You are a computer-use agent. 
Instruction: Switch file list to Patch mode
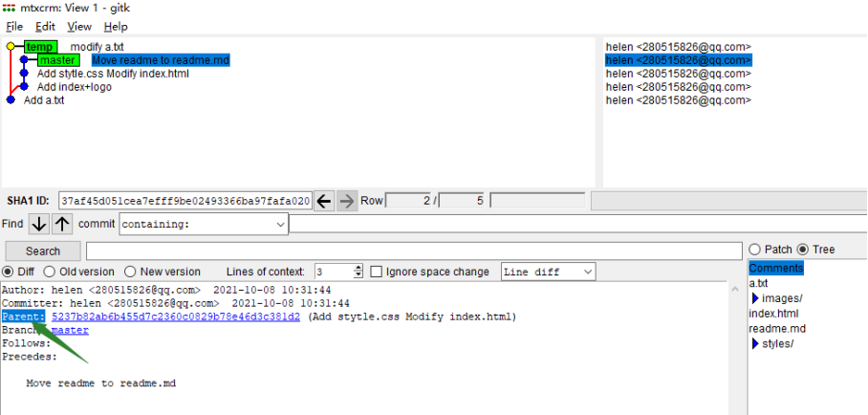click(x=754, y=250)
